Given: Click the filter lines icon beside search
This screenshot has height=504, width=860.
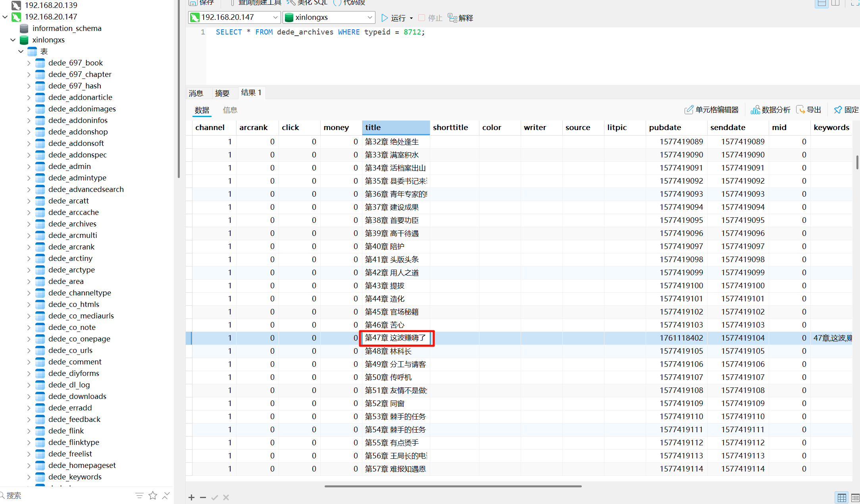Looking at the screenshot, I should click(139, 495).
